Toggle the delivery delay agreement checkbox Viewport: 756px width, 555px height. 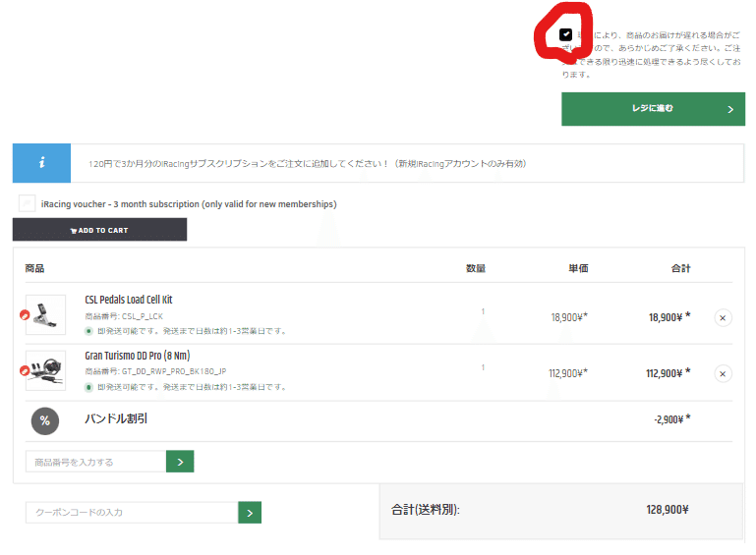pos(565,34)
